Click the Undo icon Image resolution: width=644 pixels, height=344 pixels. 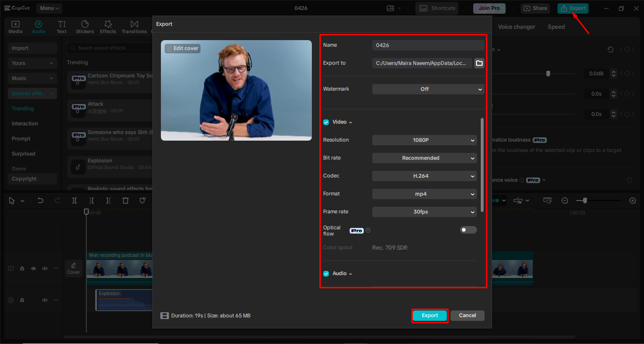41,201
